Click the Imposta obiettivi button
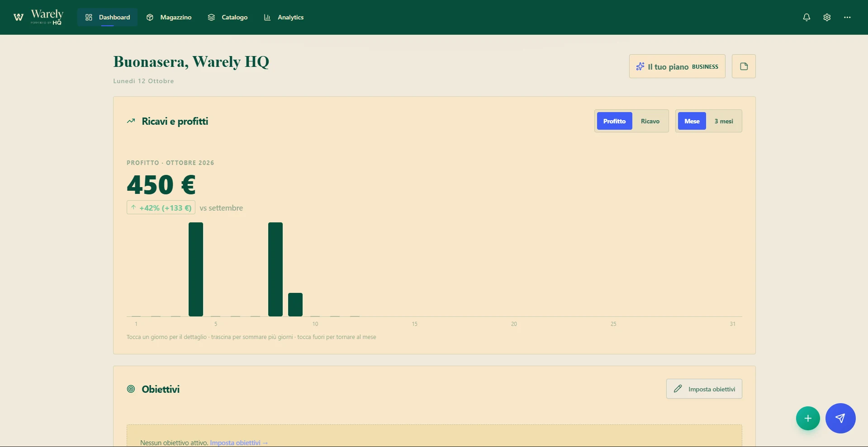 point(704,389)
